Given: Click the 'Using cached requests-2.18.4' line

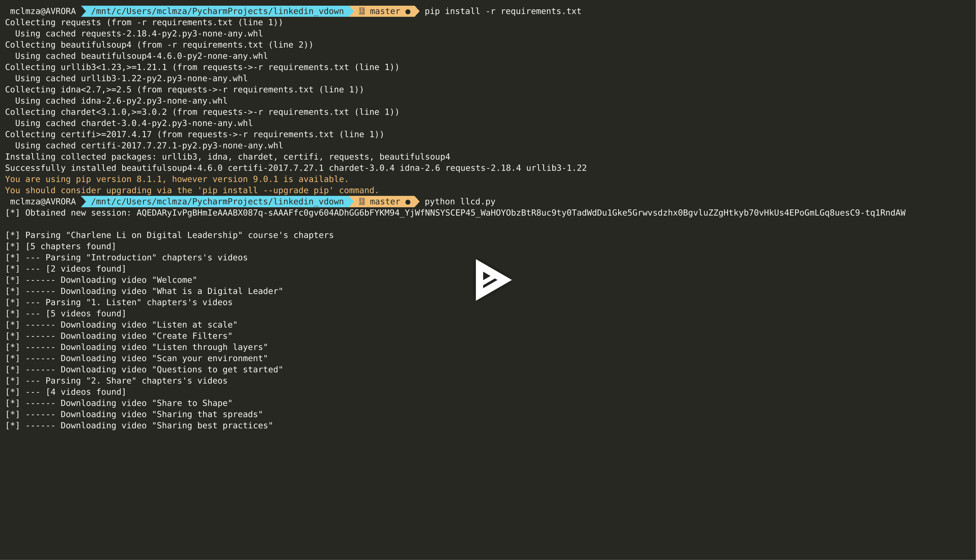Looking at the screenshot, I should pyautogui.click(x=139, y=34).
